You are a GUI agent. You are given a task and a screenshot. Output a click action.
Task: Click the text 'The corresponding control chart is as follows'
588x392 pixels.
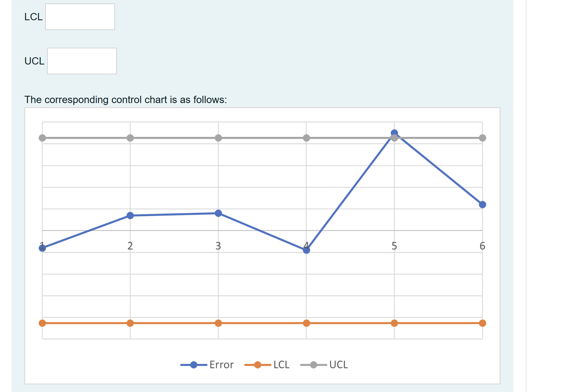tap(126, 100)
